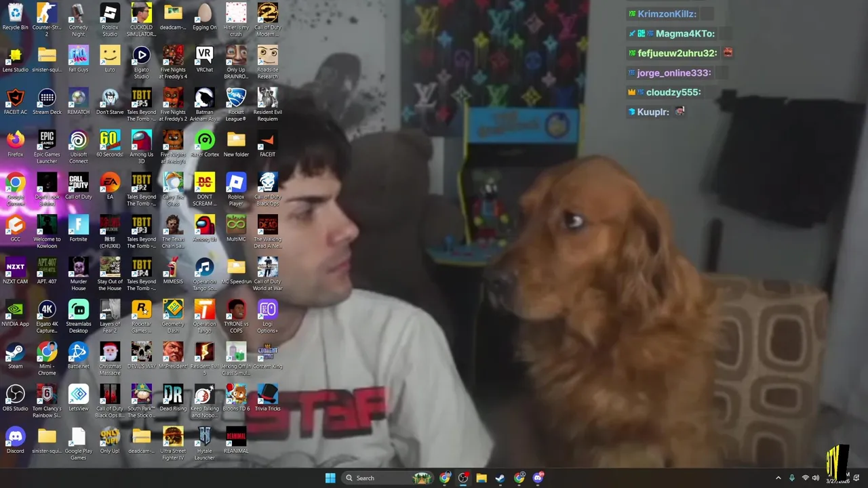Launch Google Chrome desktop shortcut
The width and height of the screenshot is (868, 488).
click(15, 190)
